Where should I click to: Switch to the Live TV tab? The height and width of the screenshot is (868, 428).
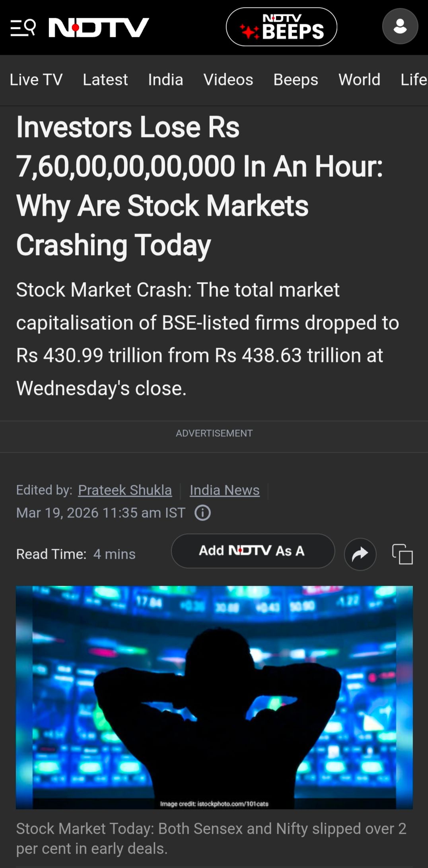tap(36, 79)
